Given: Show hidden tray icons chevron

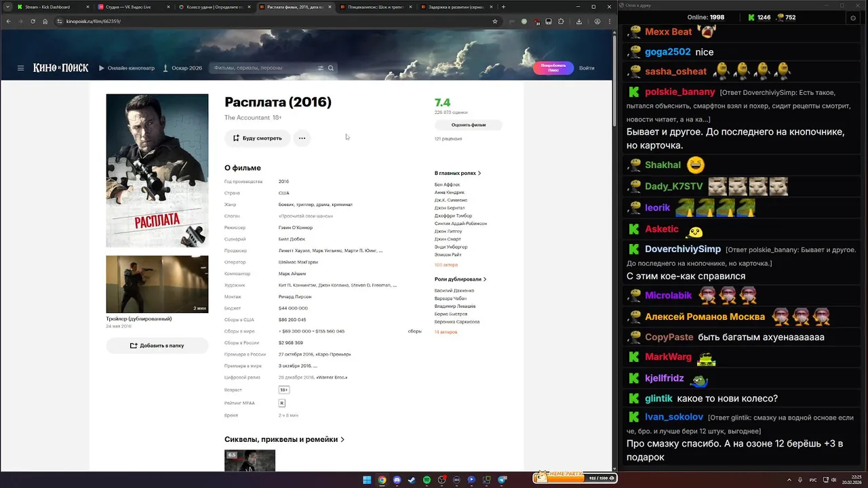Looking at the screenshot, I should click(x=789, y=480).
